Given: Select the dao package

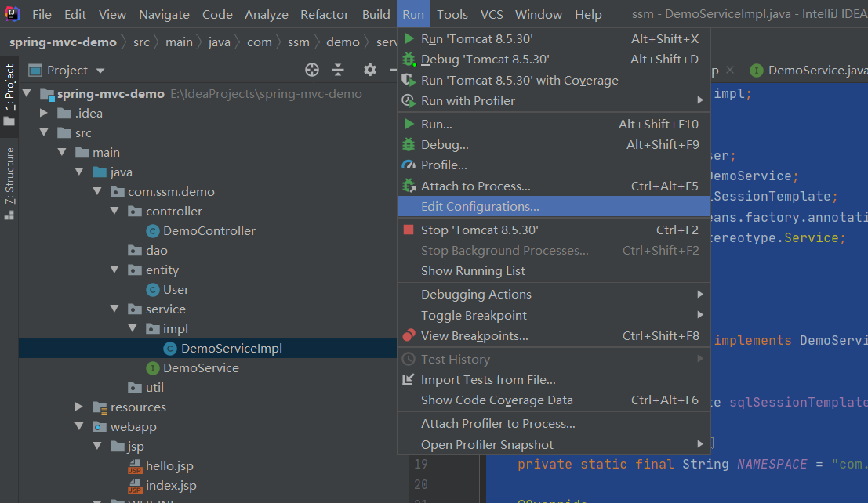Looking at the screenshot, I should pyautogui.click(x=156, y=251).
